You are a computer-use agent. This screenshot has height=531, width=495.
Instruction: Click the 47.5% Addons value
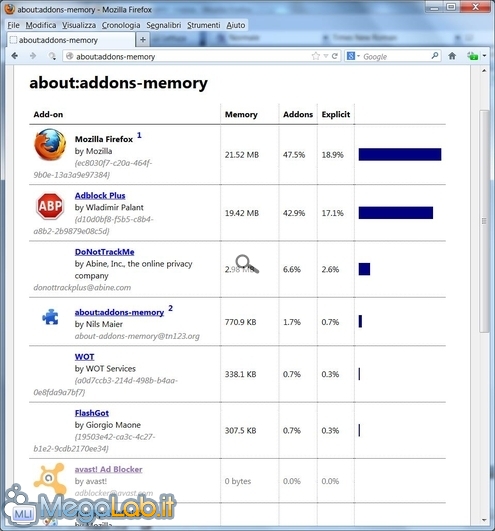point(294,155)
